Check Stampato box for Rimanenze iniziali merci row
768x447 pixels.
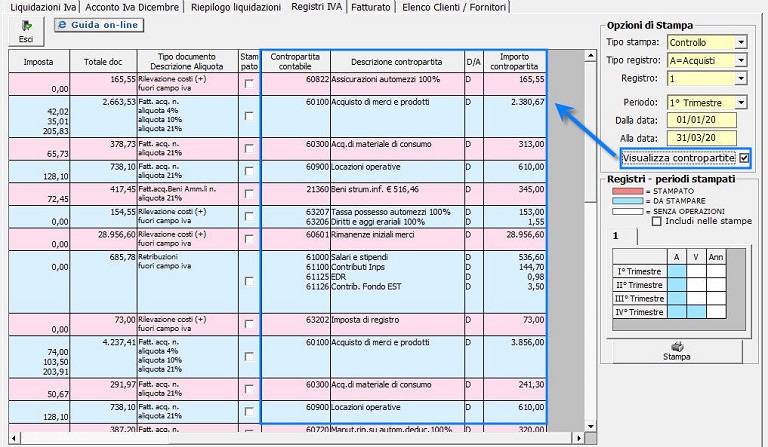pyautogui.click(x=249, y=239)
